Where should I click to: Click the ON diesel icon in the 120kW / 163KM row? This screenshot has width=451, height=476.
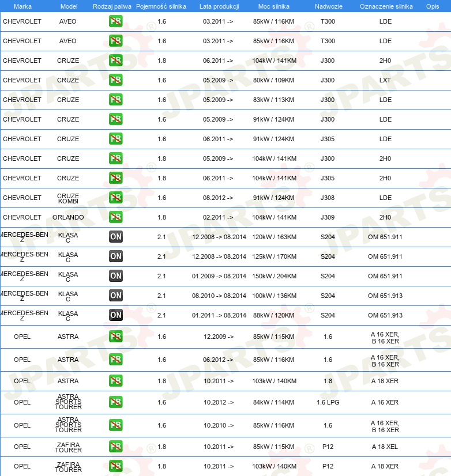point(116,237)
